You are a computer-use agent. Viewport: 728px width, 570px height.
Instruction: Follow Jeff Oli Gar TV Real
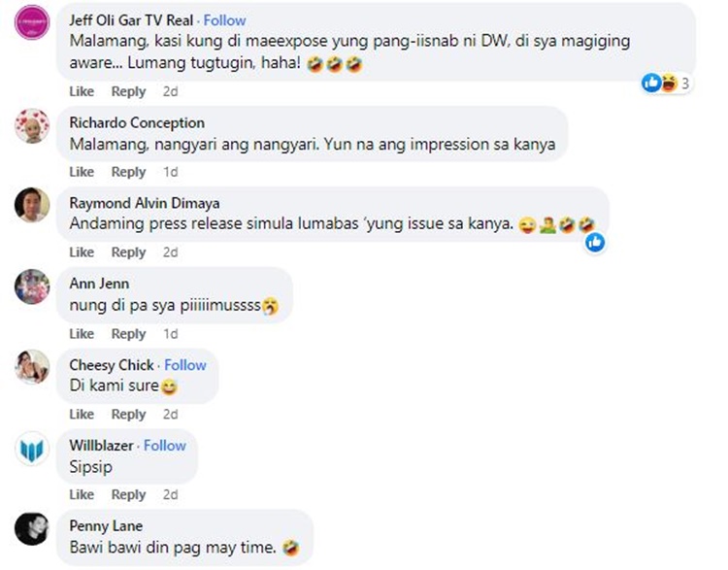click(x=225, y=20)
